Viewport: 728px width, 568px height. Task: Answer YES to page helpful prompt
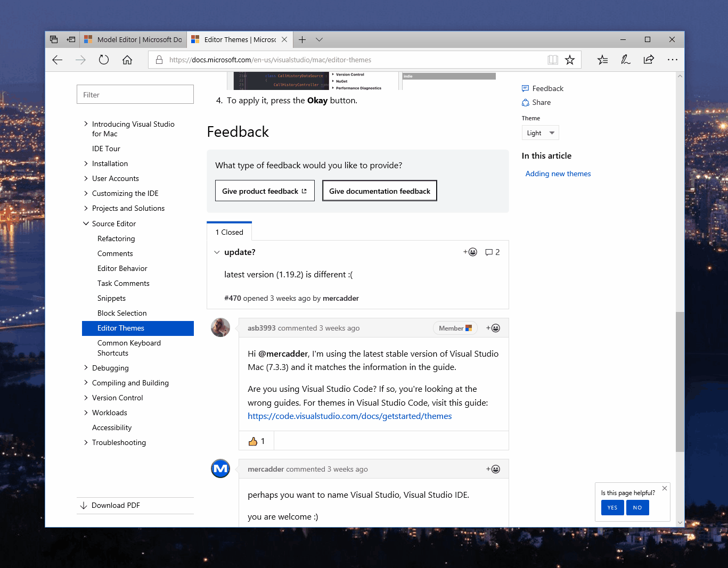[x=612, y=508]
